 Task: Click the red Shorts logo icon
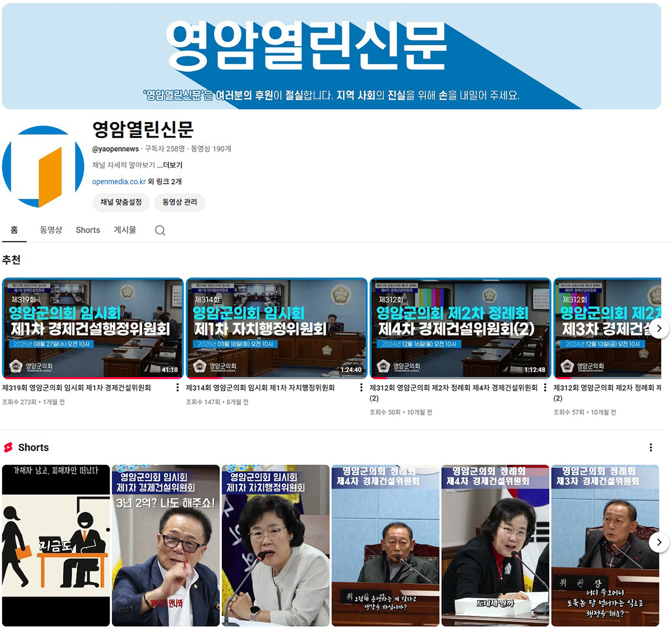click(8, 447)
